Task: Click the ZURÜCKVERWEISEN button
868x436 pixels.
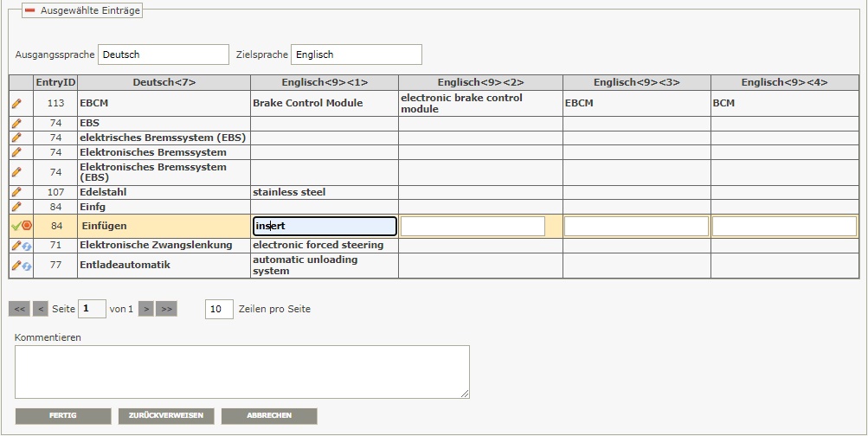Action: coord(166,416)
